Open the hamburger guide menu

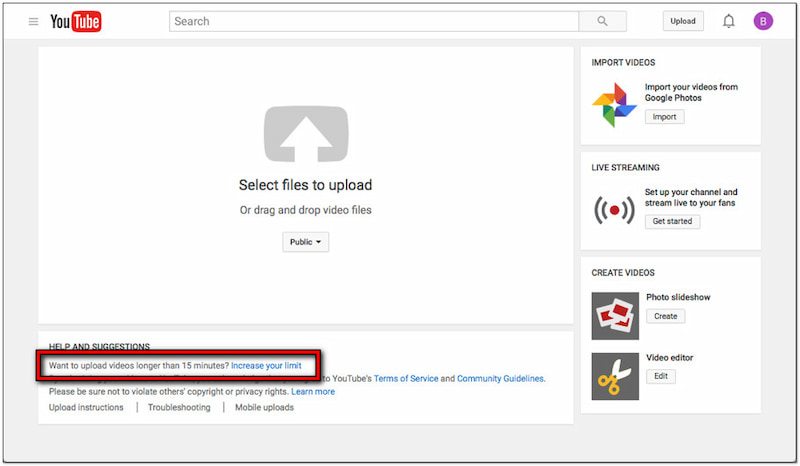33,21
